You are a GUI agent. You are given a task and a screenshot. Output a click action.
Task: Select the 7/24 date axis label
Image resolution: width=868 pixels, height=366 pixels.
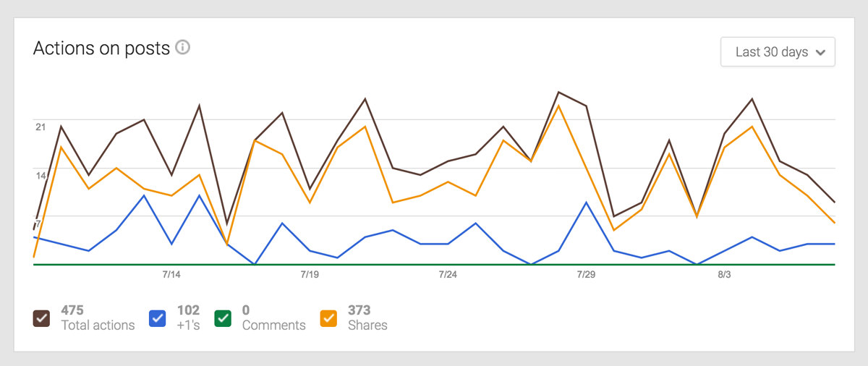tap(448, 275)
